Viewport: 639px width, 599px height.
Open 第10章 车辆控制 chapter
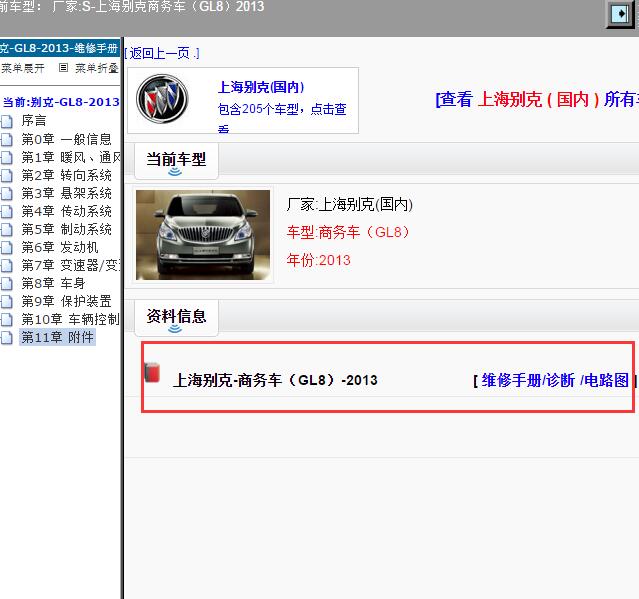71,319
